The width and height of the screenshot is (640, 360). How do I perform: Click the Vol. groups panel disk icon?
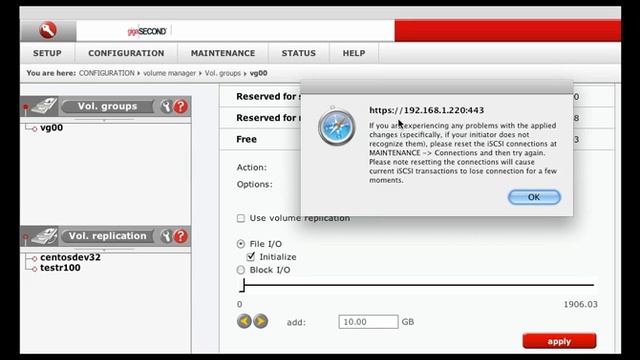pyautogui.click(x=44, y=106)
